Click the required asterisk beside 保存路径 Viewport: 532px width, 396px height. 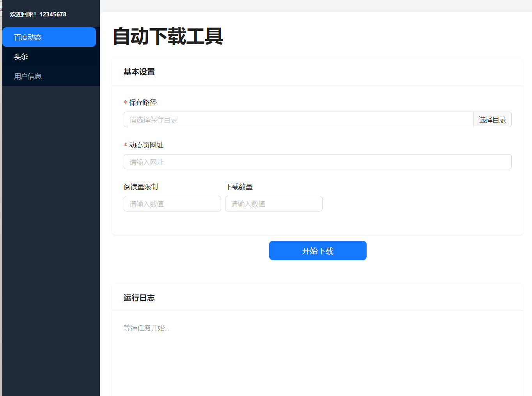[125, 103]
